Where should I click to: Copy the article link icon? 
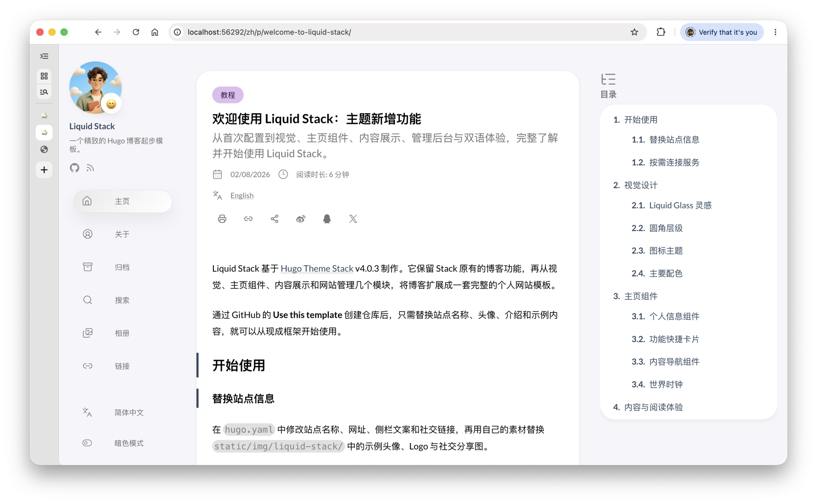(x=248, y=219)
